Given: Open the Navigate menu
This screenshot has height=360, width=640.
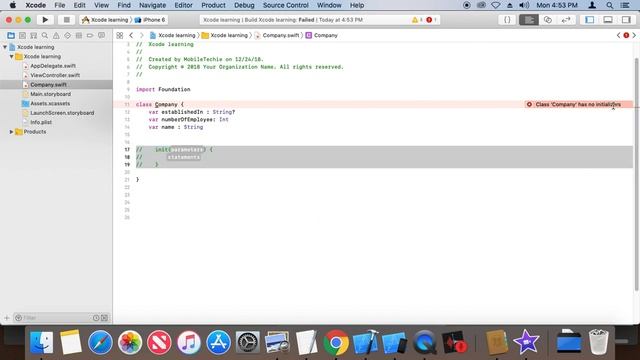Looking at the screenshot, I should point(153,5).
